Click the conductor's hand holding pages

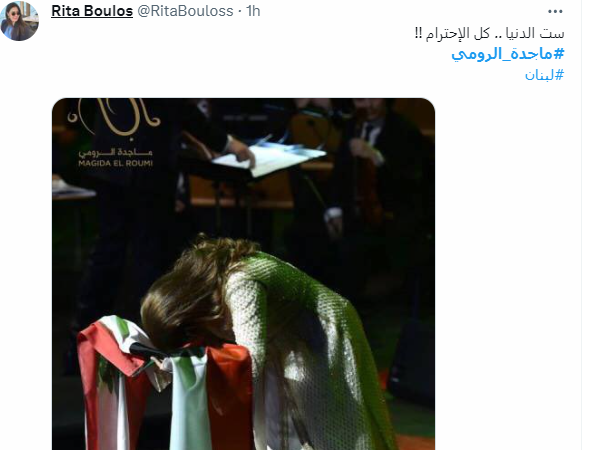240,151
